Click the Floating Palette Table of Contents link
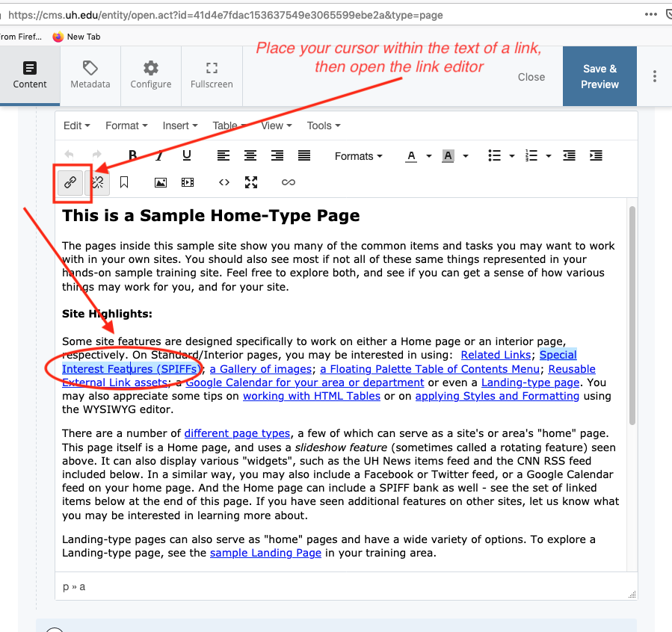Image resolution: width=672 pixels, height=632 pixels. click(430, 369)
